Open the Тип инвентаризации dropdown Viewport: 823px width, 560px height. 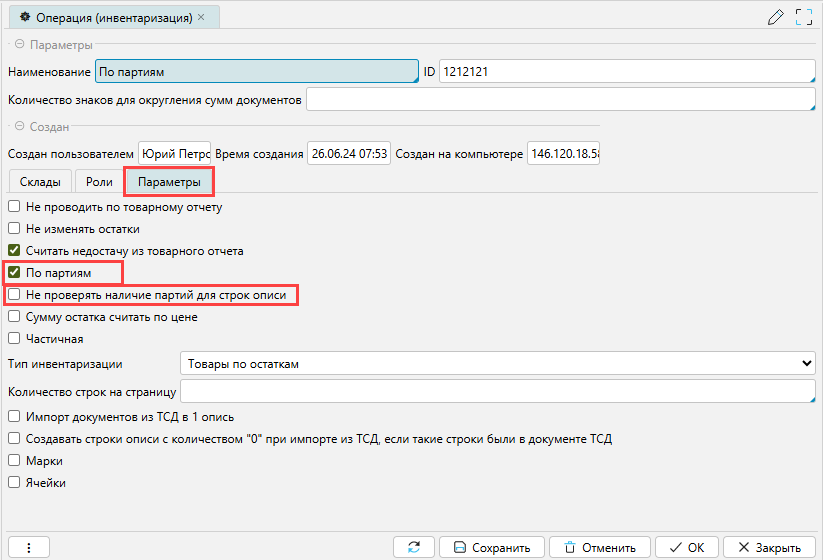click(x=497, y=363)
